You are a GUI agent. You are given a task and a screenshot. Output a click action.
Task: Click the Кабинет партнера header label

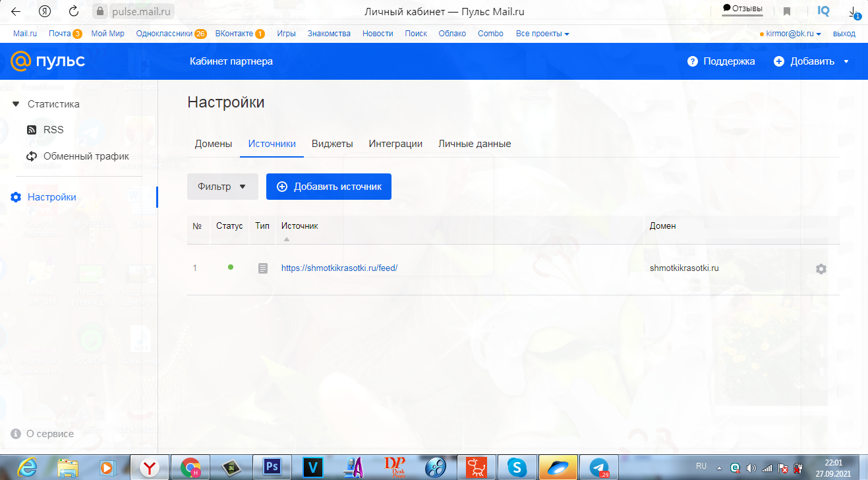point(231,61)
